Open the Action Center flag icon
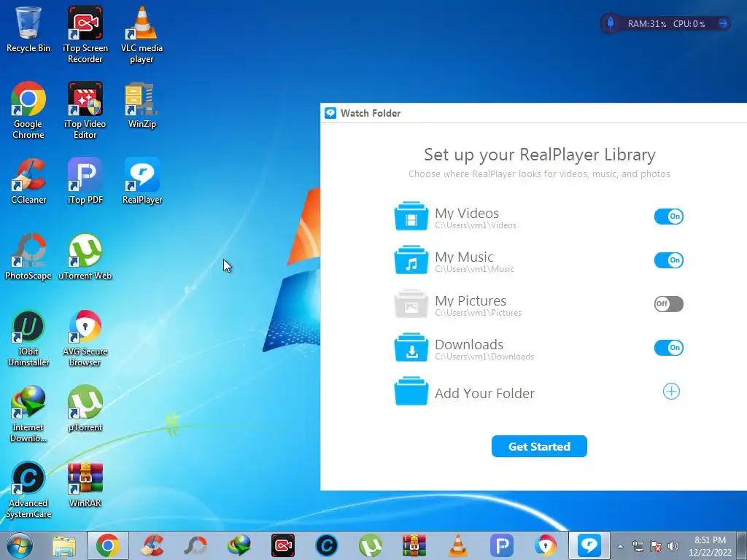Image resolution: width=747 pixels, height=560 pixels. tap(656, 546)
